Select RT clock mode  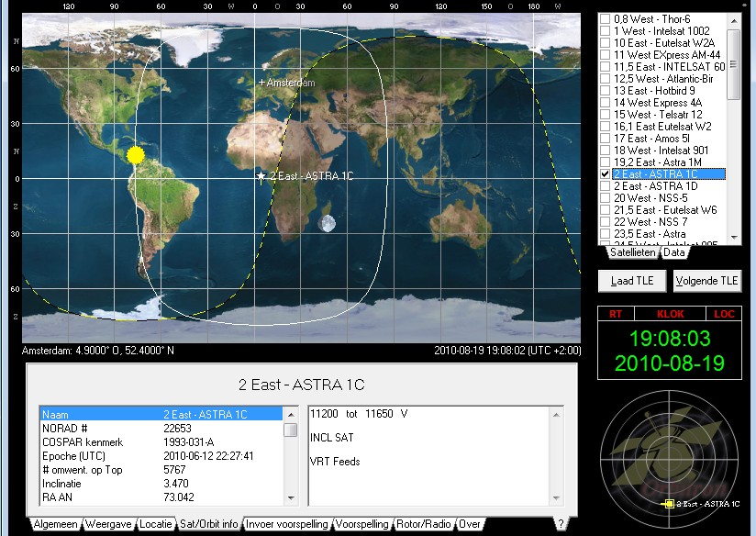[616, 314]
